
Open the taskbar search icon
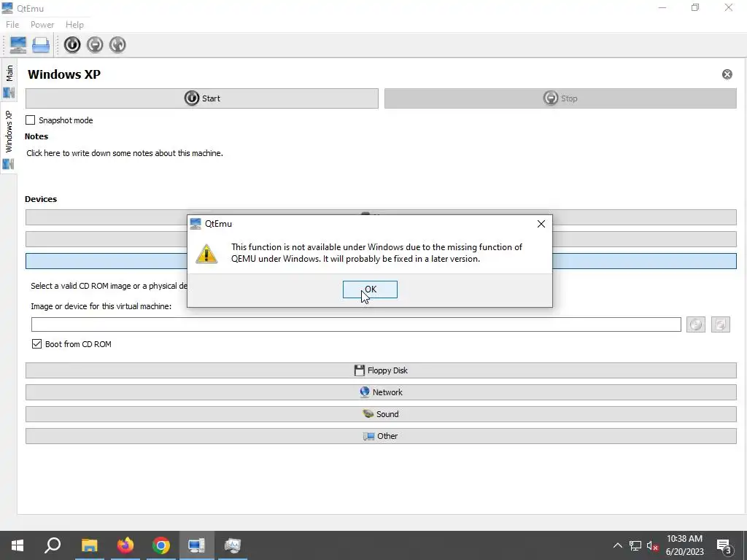tap(53, 545)
